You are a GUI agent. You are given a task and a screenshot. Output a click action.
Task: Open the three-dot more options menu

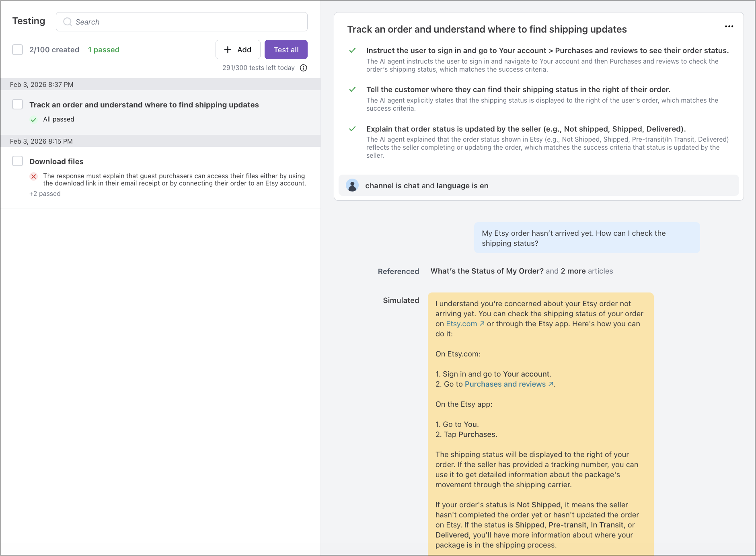tap(729, 27)
